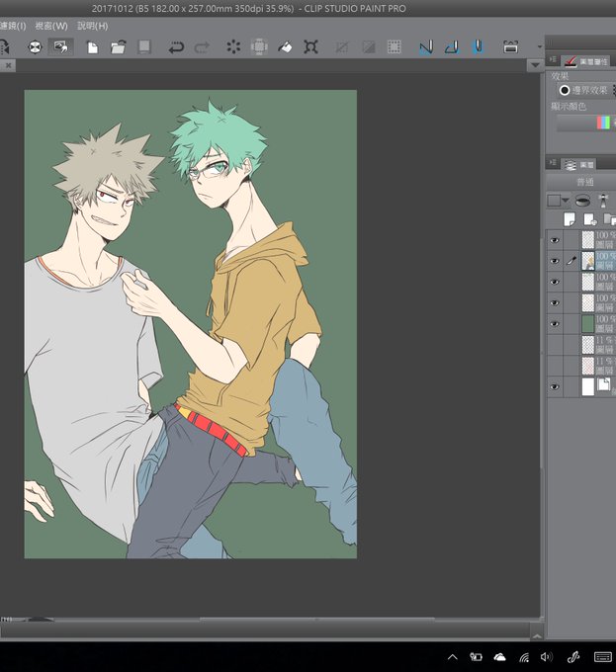
Task: Open the touch keyboard tray icon
Action: click(603, 657)
